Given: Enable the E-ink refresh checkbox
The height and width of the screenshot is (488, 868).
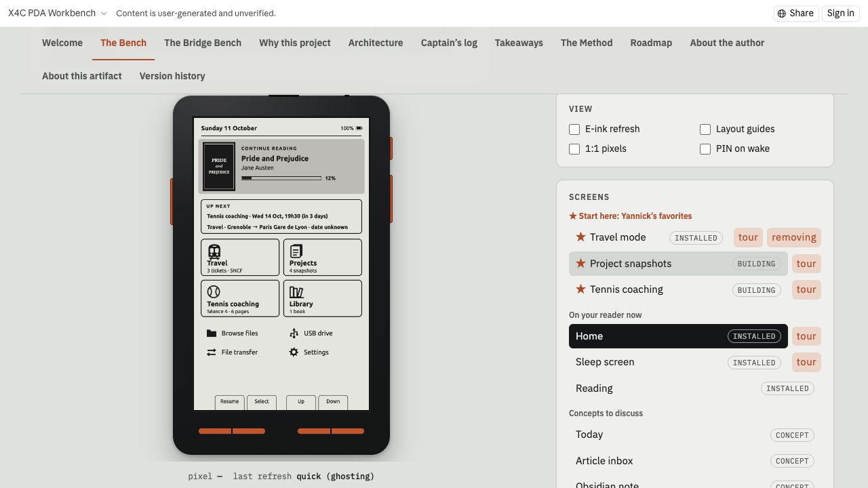Looking at the screenshot, I should 574,129.
